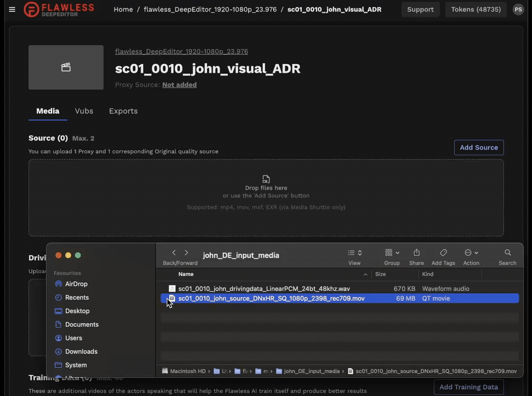Close the Finder window
The height and width of the screenshot is (396, 532).
pyautogui.click(x=59, y=255)
